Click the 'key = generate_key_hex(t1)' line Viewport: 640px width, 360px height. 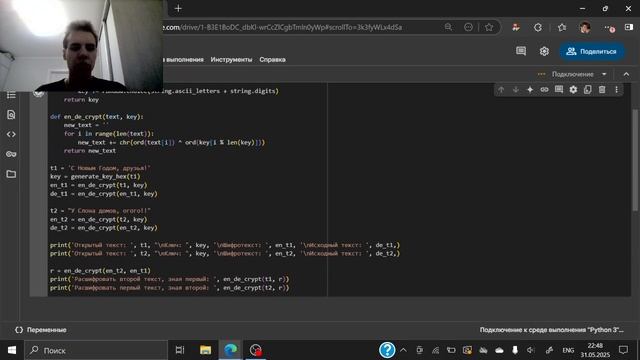point(95,176)
